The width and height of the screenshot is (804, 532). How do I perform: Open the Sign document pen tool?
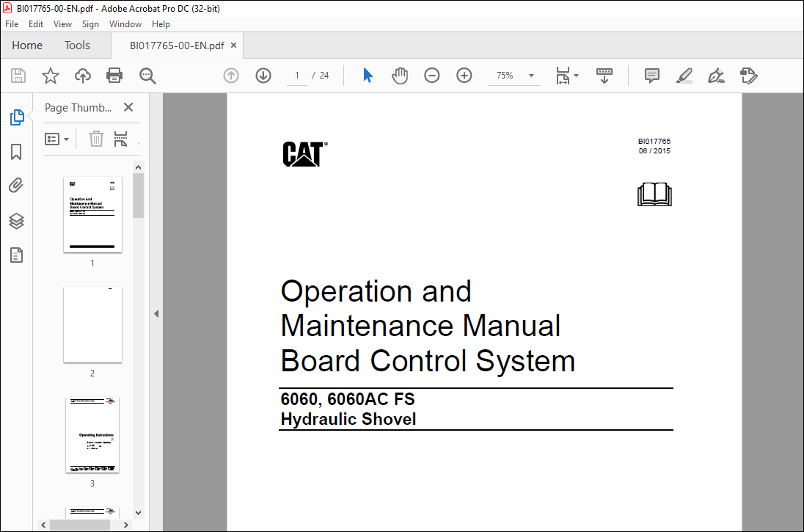(x=716, y=76)
